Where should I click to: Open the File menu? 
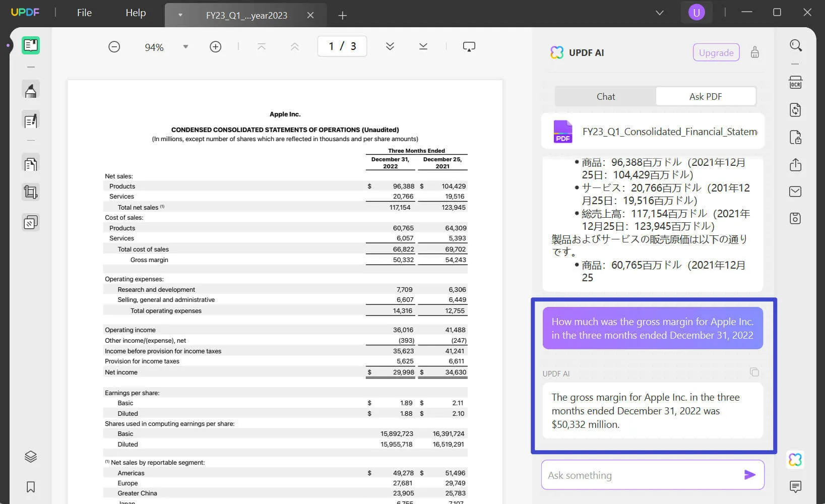pyautogui.click(x=84, y=13)
